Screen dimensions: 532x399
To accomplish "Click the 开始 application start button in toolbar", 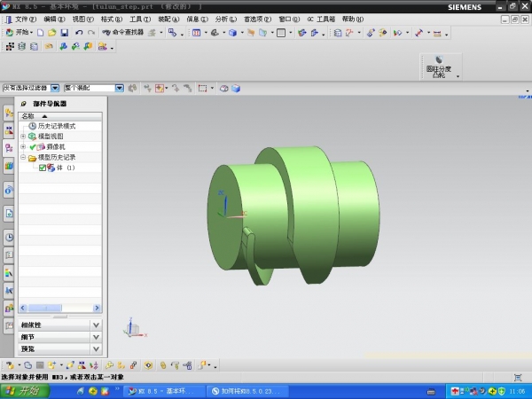I will [19, 33].
